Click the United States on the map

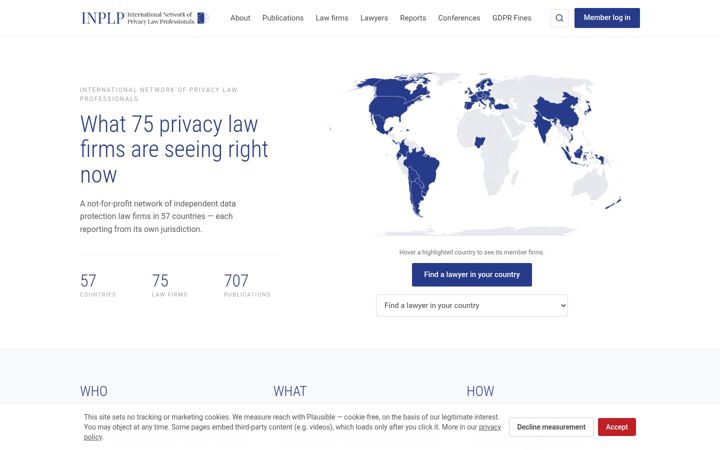[x=390, y=108]
